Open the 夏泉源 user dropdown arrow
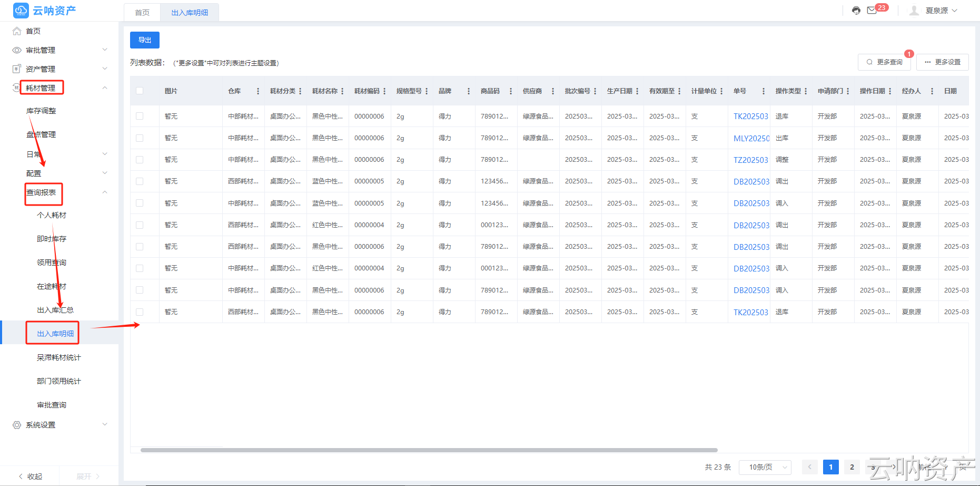The image size is (980, 486). pyautogui.click(x=955, y=11)
